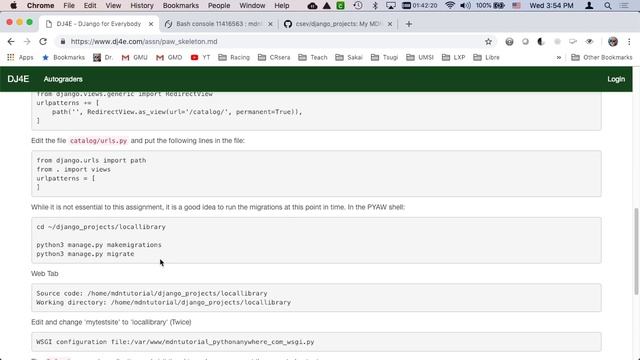Open the Edit menu

(x=90, y=6)
